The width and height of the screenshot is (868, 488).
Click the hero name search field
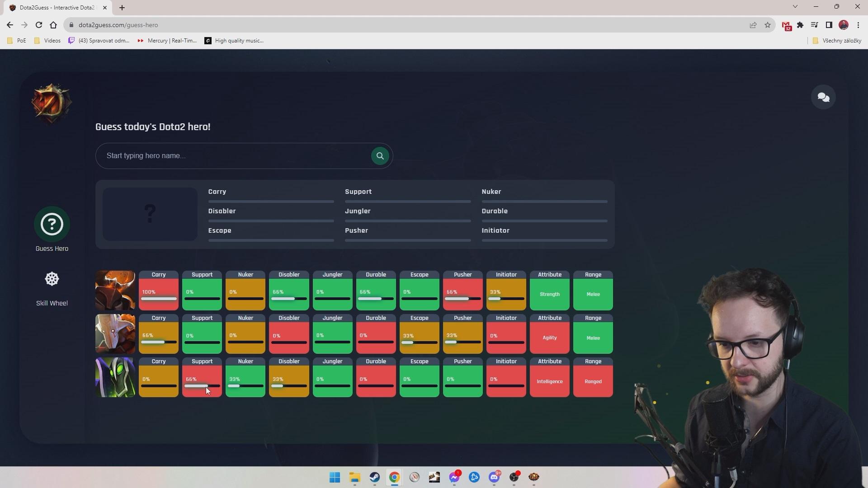click(x=244, y=156)
